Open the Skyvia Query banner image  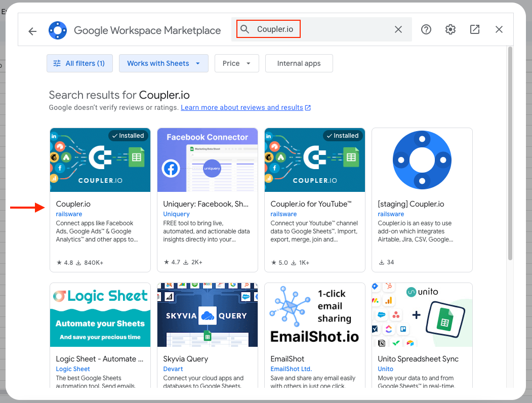(208, 315)
